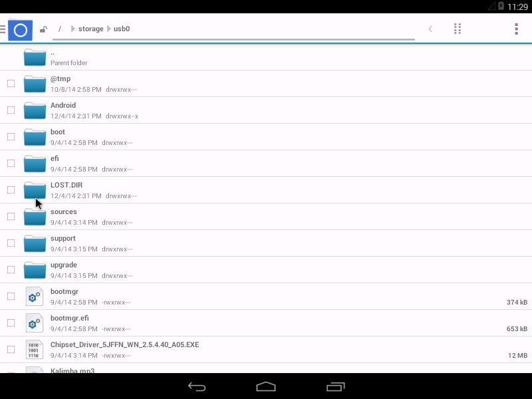Check the box beside @tmp folder

click(x=11, y=84)
